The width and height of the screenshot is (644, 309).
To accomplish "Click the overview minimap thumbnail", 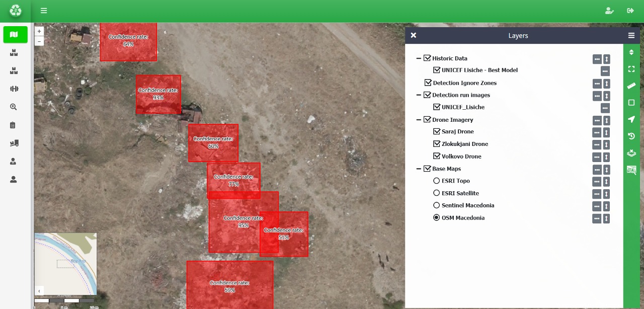I will 65,264.
